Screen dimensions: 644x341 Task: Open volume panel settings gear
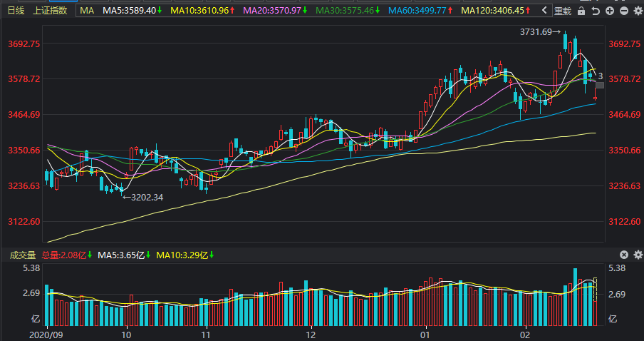[x=638, y=255]
